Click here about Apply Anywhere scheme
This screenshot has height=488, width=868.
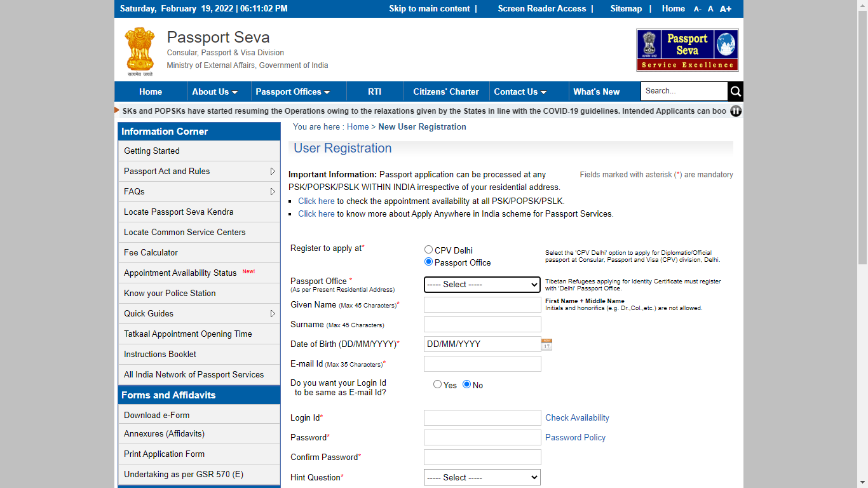click(x=316, y=214)
